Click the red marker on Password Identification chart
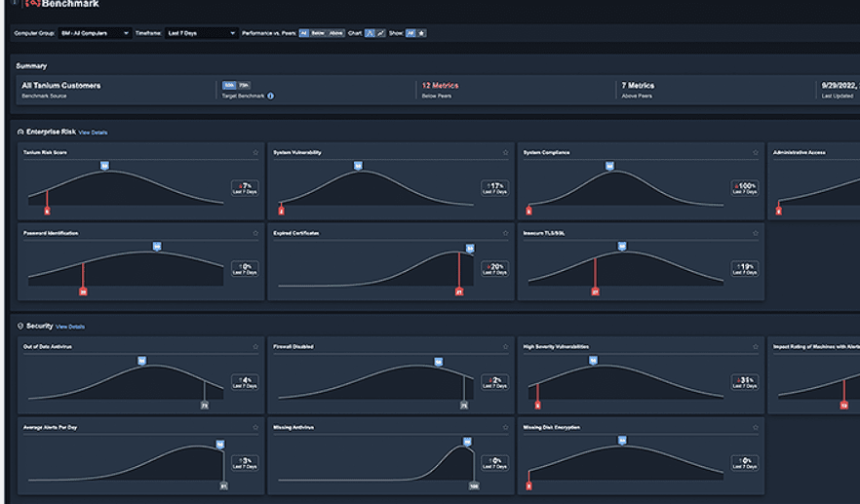This screenshot has width=860, height=504. [x=83, y=291]
